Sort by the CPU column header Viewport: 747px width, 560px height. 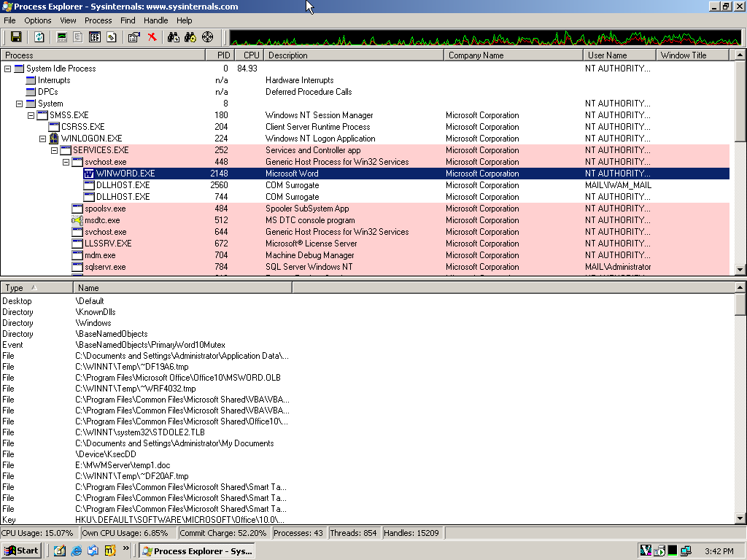(x=248, y=55)
